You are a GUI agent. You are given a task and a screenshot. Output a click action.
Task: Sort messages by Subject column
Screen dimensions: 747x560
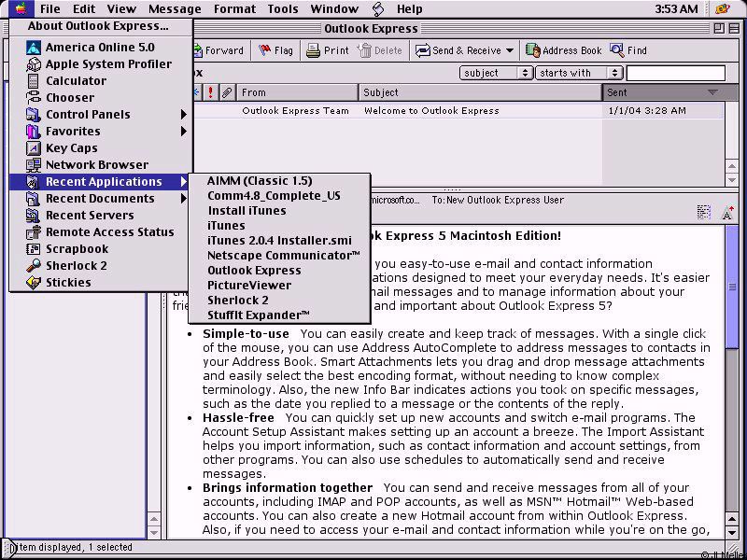tap(480, 92)
